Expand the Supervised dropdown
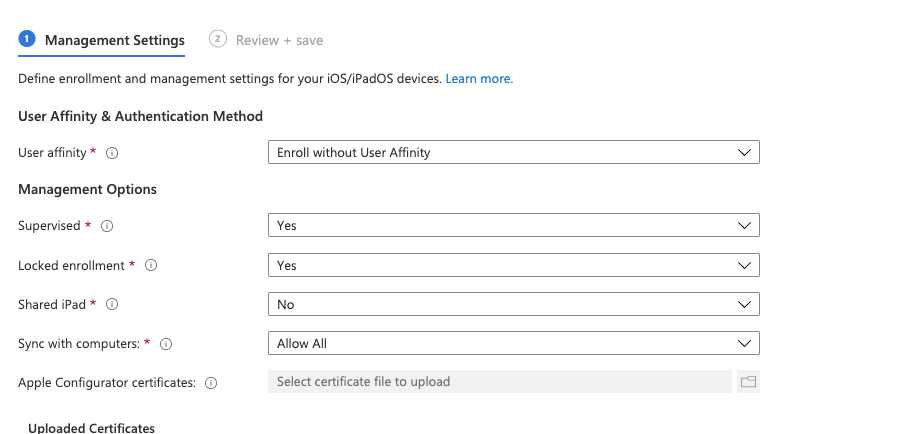 pos(513,225)
